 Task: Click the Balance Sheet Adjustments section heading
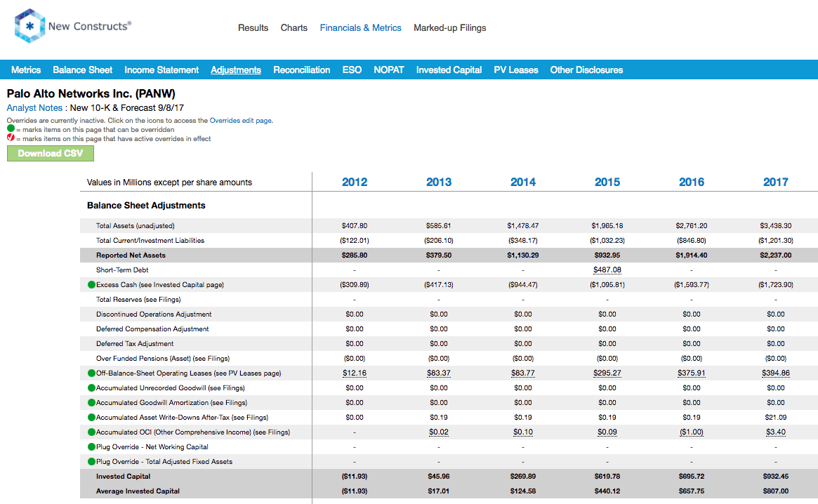146,206
